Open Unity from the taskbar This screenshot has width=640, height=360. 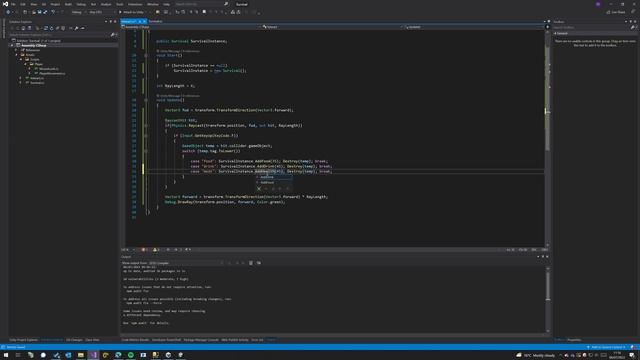(168, 355)
